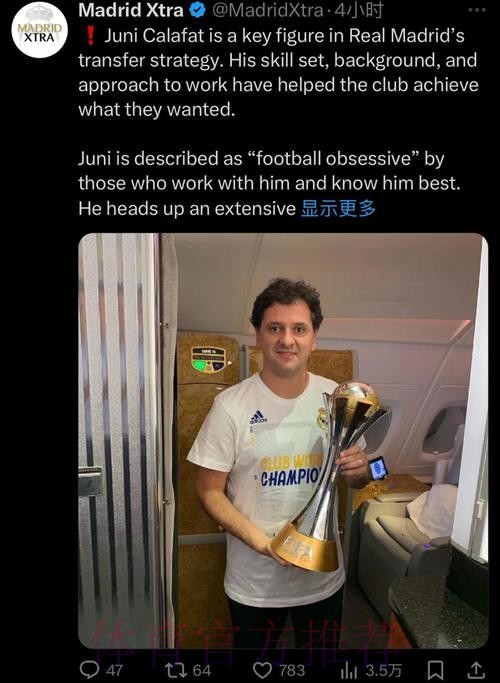Click the like count 783
The image size is (500, 683).
(292, 670)
